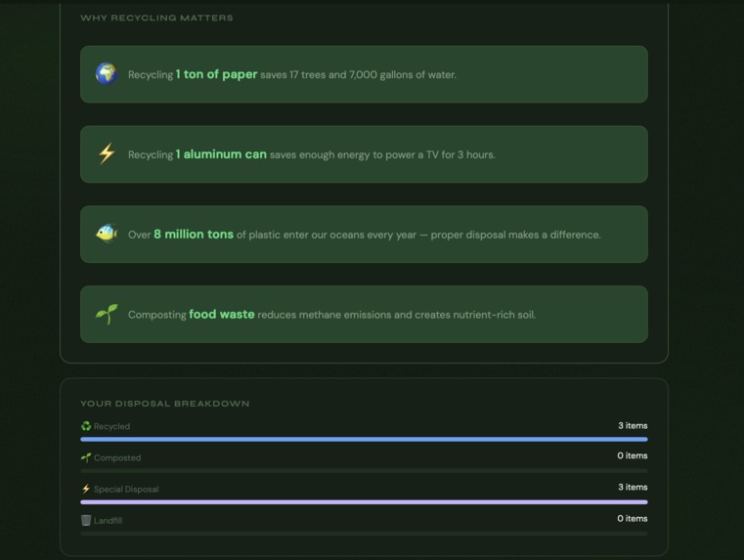
Task: Click the sprout icon next to Composted
Action: click(x=86, y=457)
